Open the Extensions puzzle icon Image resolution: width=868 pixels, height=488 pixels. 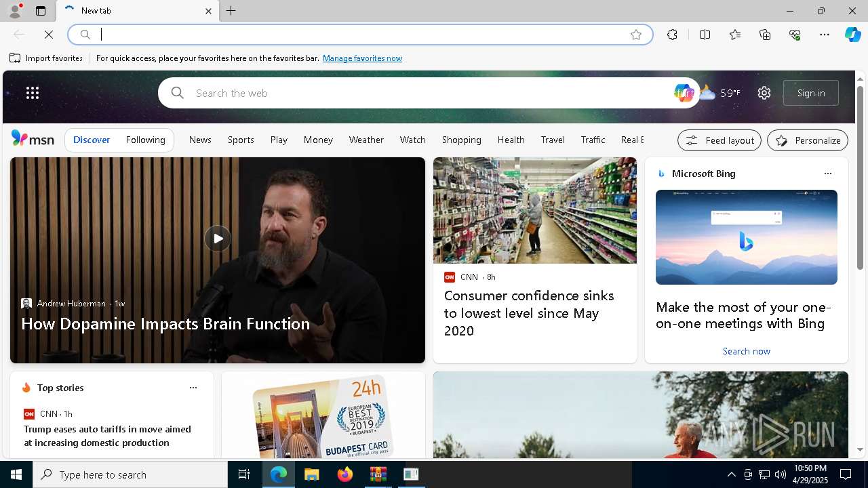click(x=672, y=35)
